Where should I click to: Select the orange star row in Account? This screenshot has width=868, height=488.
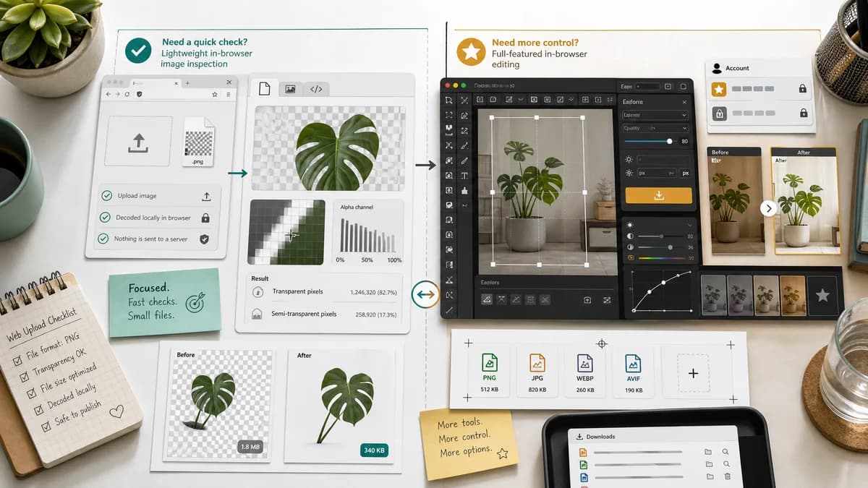[759, 89]
